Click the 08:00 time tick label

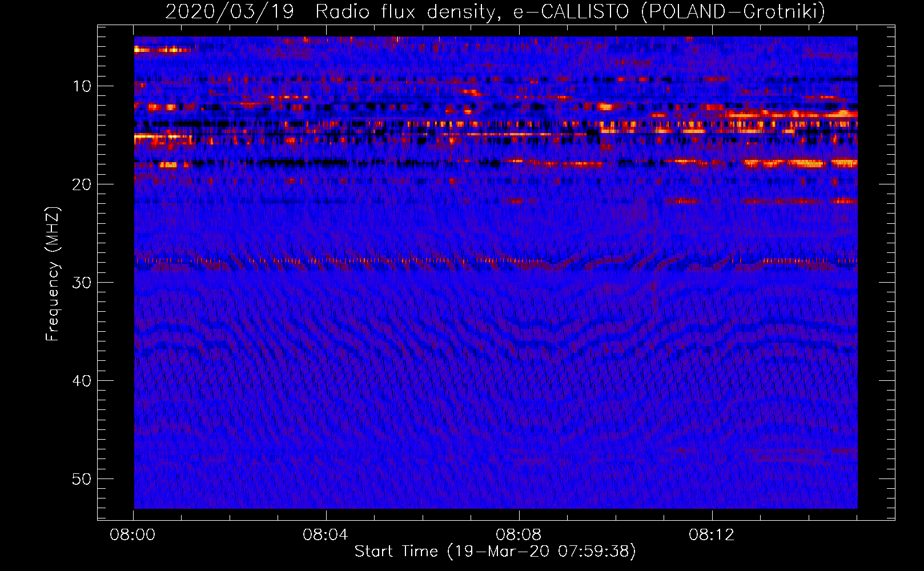pos(133,535)
